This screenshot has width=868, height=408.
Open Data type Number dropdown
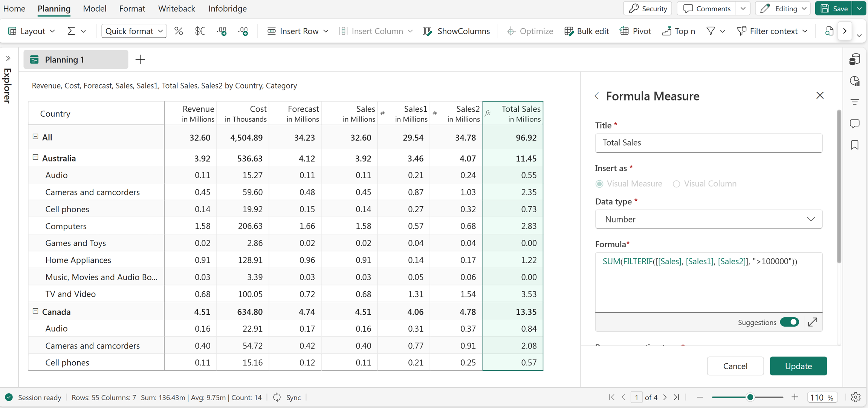709,219
